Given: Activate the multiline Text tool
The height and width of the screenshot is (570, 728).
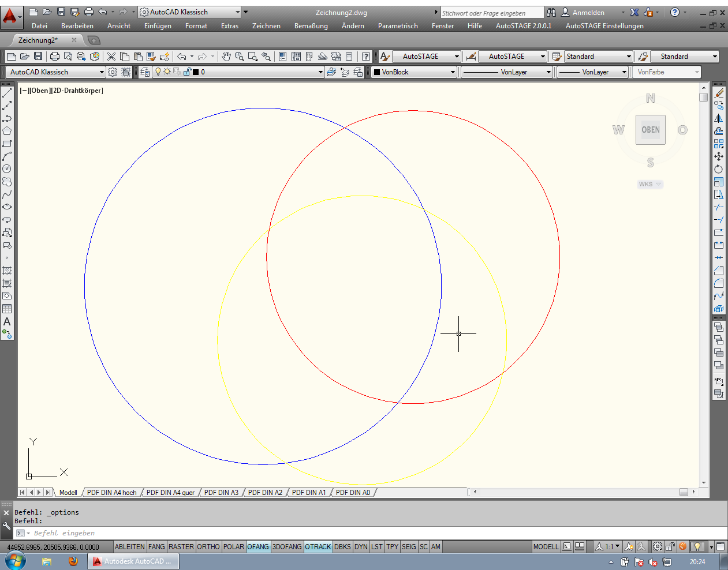Looking at the screenshot, I should [7, 321].
